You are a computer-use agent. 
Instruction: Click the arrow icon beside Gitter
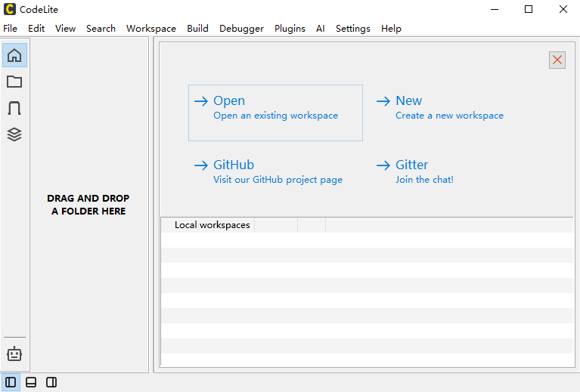click(383, 165)
